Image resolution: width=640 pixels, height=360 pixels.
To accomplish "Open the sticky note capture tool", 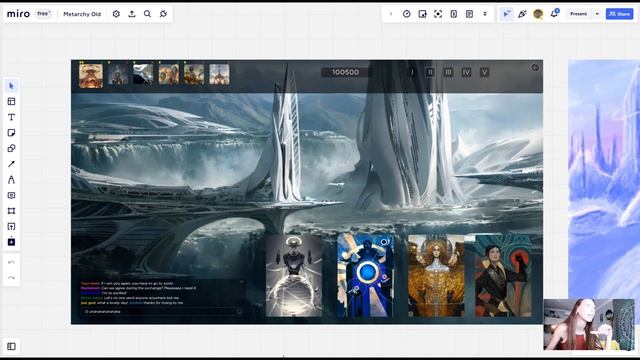I will (422, 14).
